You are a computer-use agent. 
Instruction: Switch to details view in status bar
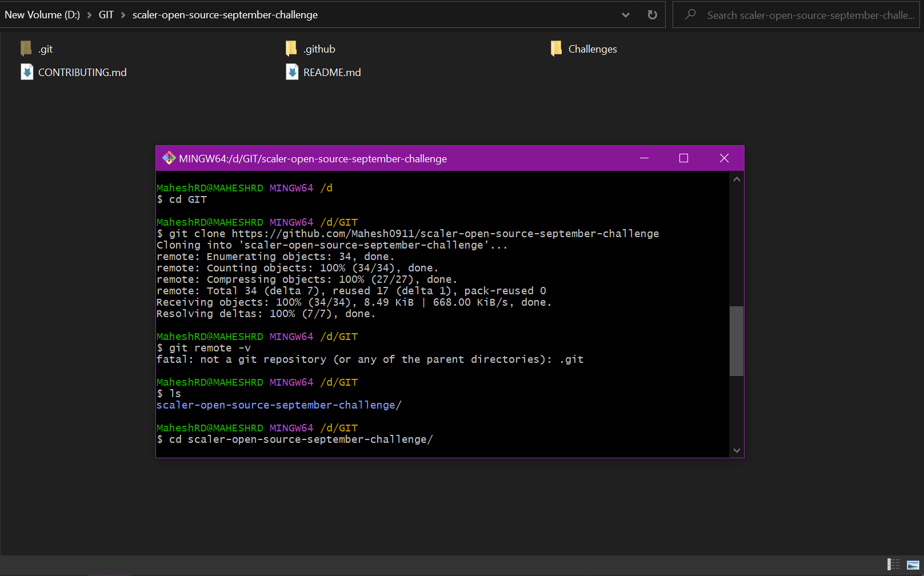pos(893,565)
